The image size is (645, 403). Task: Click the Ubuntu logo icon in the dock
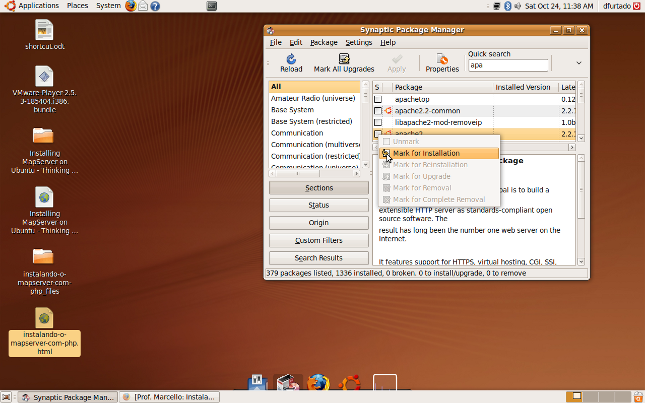[x=350, y=382]
